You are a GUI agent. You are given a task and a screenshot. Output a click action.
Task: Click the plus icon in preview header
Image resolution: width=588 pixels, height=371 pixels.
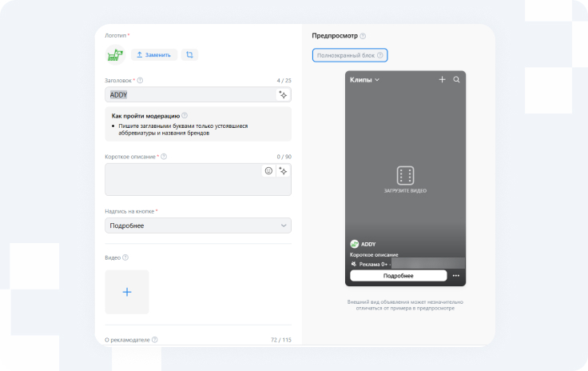tap(442, 80)
